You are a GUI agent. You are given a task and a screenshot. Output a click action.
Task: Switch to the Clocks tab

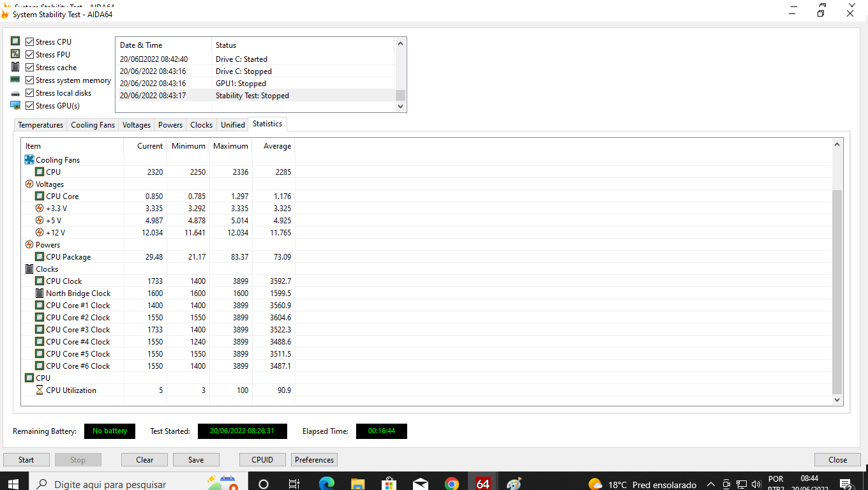[x=201, y=125]
